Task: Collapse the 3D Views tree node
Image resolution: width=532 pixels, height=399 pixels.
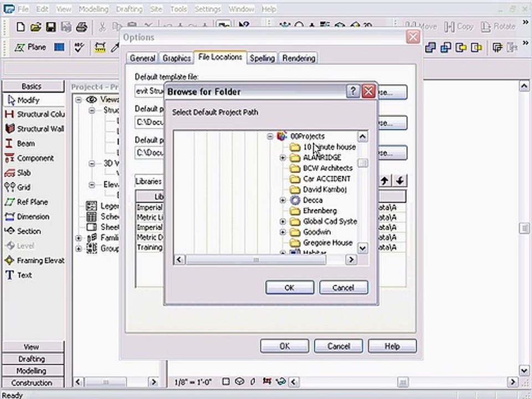Action: pyautogui.click(x=91, y=163)
